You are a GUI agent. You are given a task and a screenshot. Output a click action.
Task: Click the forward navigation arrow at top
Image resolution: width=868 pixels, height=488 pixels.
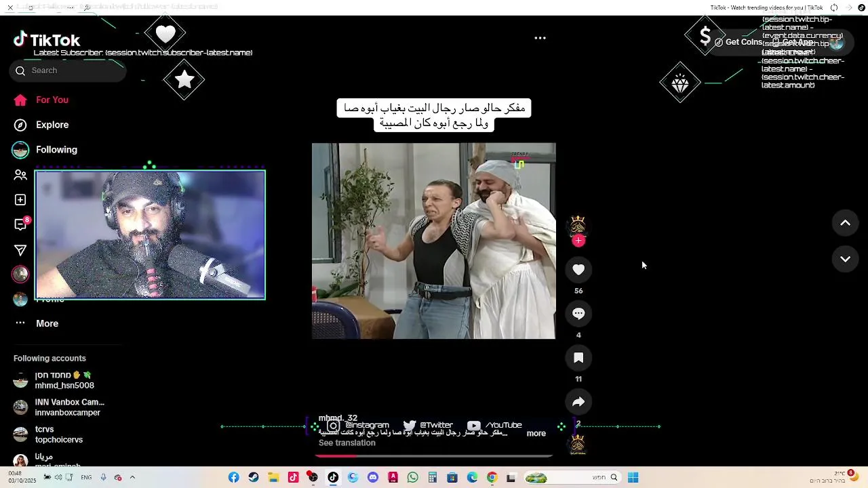849,7
